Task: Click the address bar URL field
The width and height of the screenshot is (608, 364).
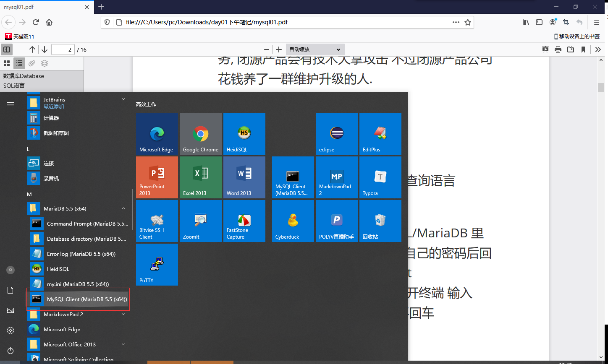Action: click(x=288, y=22)
